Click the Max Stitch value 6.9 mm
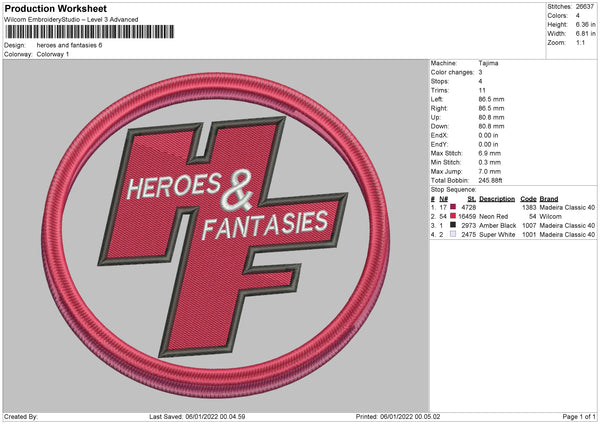Viewport: 600px width, 424px height. (x=489, y=153)
